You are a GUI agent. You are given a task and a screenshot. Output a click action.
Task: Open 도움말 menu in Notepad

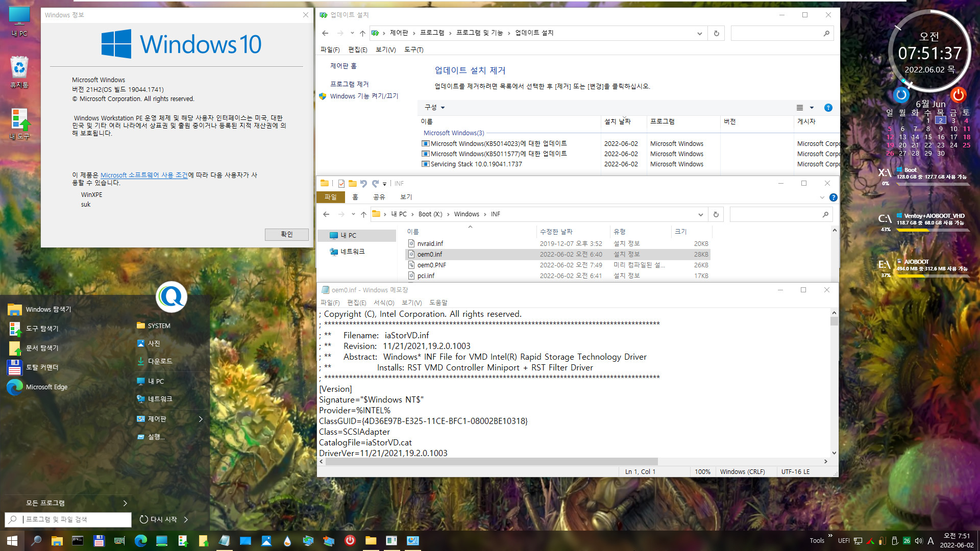[x=438, y=303]
